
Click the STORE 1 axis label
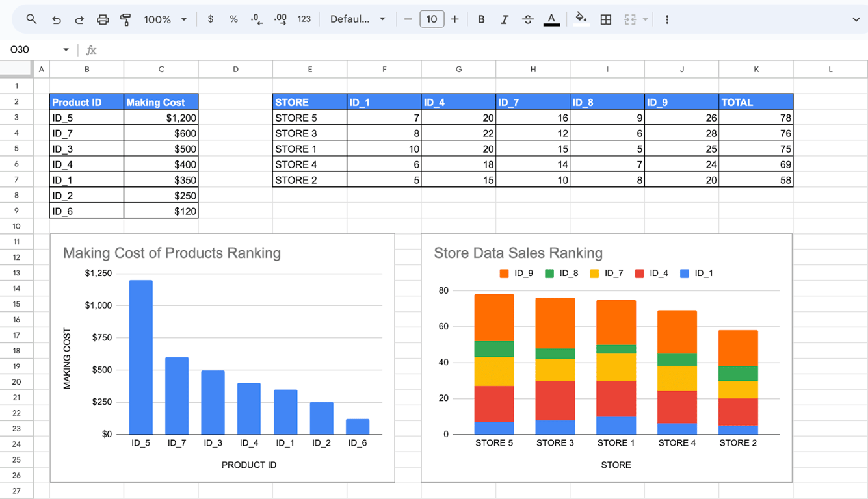click(616, 443)
